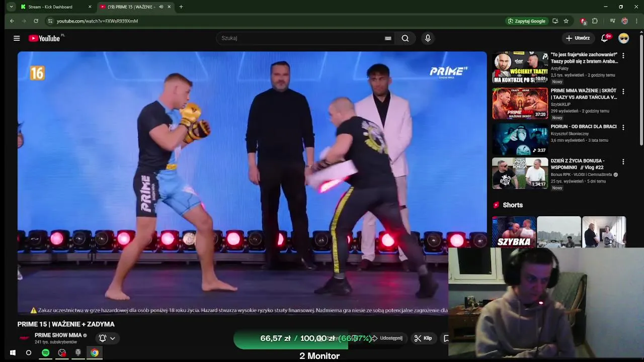Open World of Tanks taskbar icon
644x362 pixels.
pyautogui.click(x=78, y=353)
